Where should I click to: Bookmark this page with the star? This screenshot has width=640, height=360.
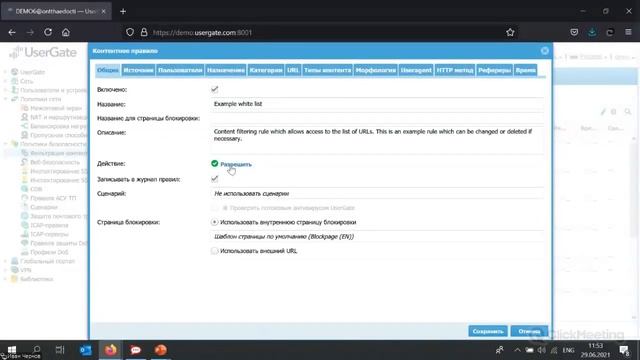click(x=510, y=32)
